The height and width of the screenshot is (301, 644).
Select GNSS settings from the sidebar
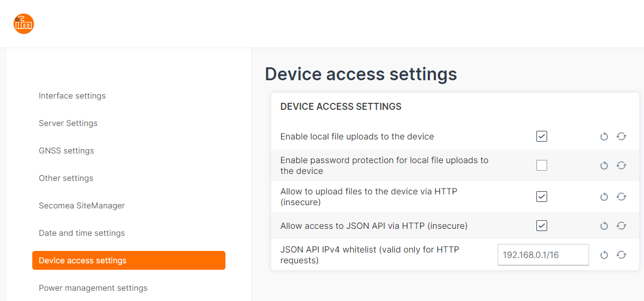pyautogui.click(x=66, y=151)
